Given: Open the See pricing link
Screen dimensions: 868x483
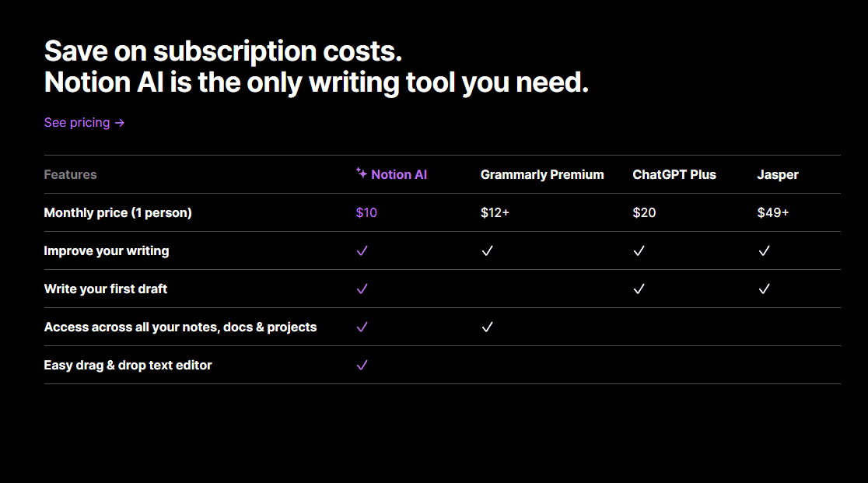Looking at the screenshot, I should [84, 123].
